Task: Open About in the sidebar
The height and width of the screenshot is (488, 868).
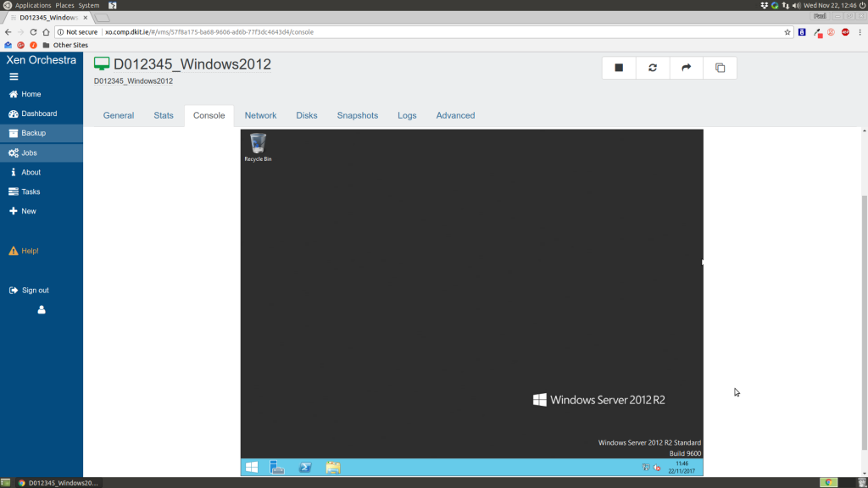Action: click(x=42, y=172)
